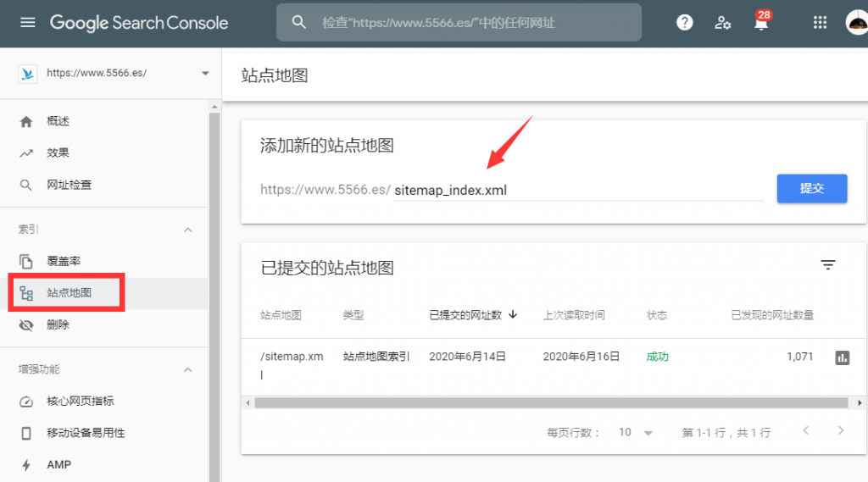Focus the URL inspection search field
868x482 pixels.
459,23
